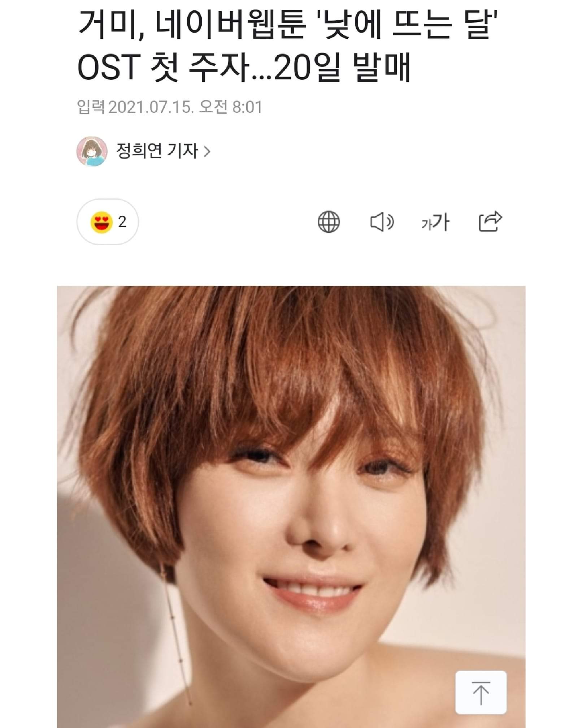Click the 입력 2021.07.15 timestamp
The width and height of the screenshot is (582, 728).
tap(170, 107)
